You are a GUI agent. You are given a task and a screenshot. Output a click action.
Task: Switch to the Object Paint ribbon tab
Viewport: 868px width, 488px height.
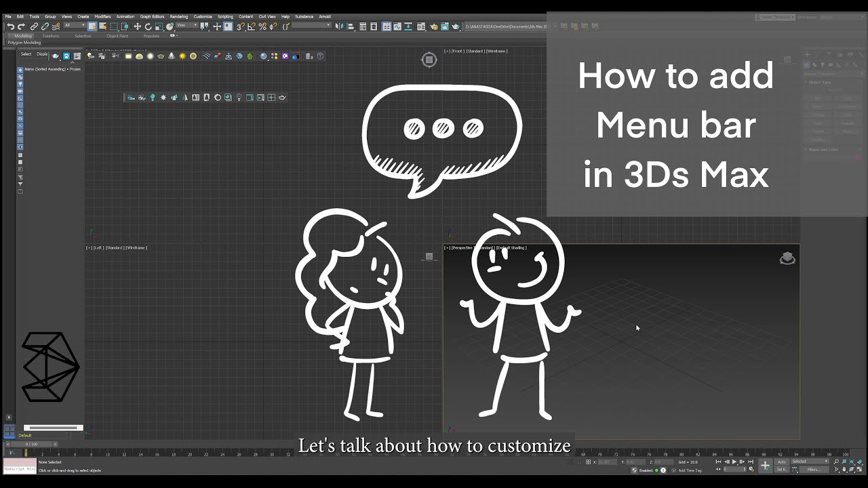point(117,36)
